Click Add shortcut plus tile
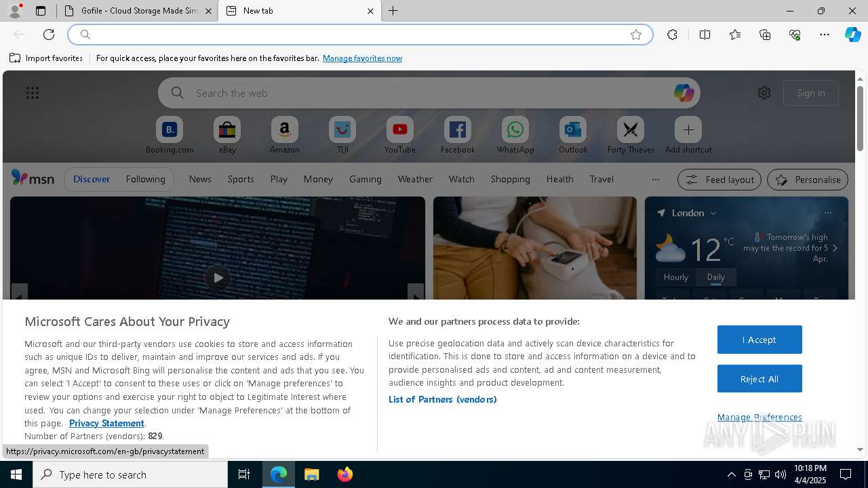 (688, 136)
